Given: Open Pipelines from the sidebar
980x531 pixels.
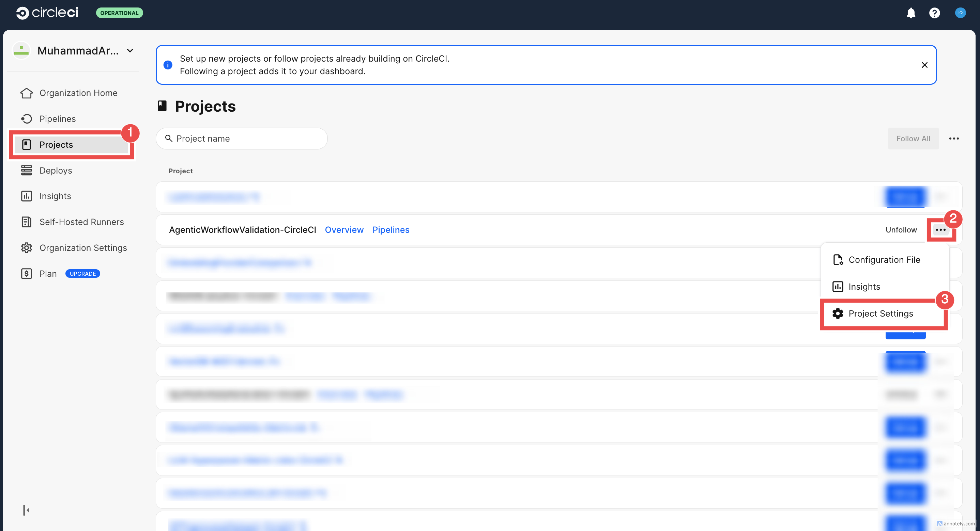Looking at the screenshot, I should click(x=58, y=118).
